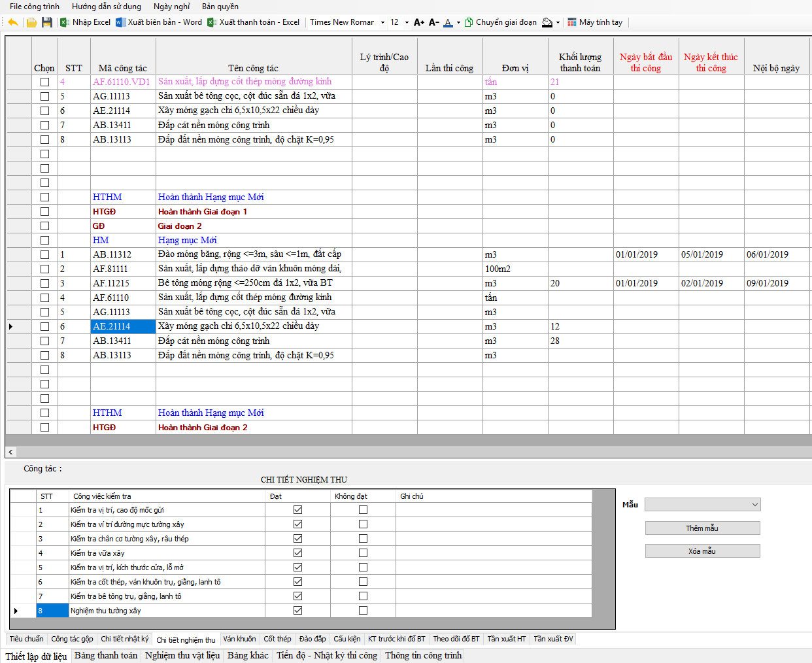This screenshot has width=812, height=663.
Task: Tick Chọn checkbox for AB.11312 row
Action: click(44, 254)
